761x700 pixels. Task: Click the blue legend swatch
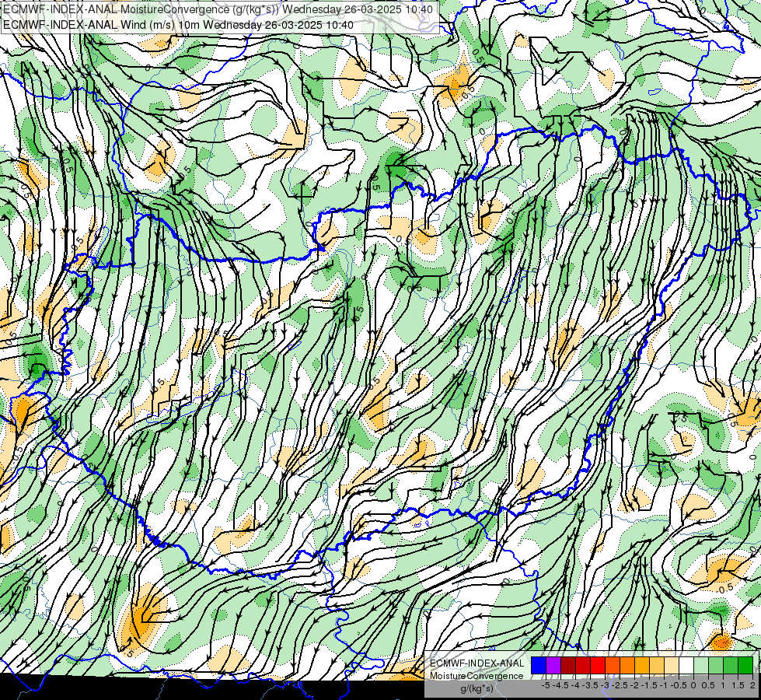click(539, 666)
